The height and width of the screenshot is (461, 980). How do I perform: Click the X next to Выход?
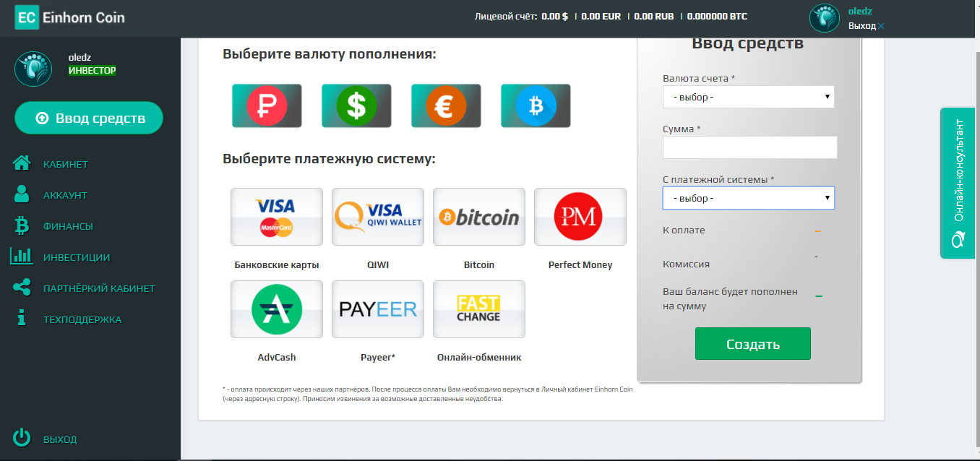[881, 27]
